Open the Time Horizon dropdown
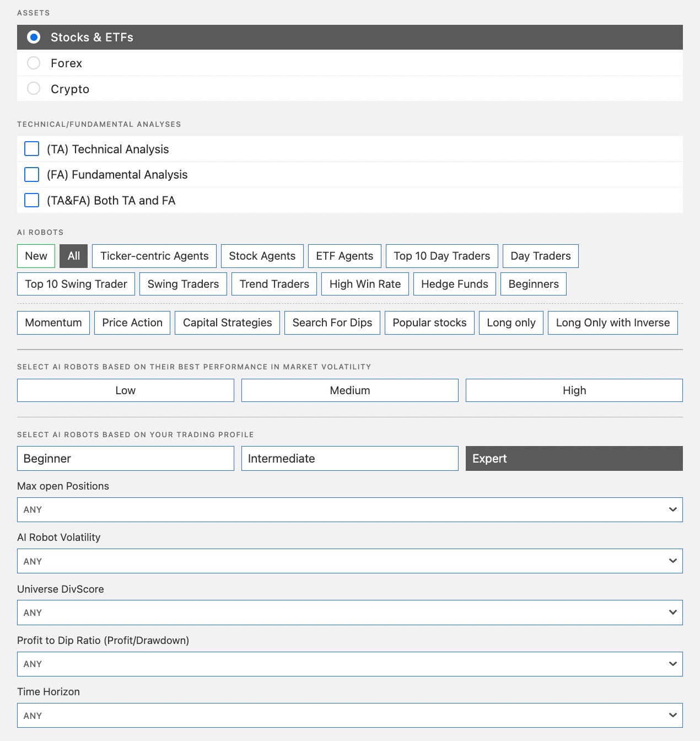 349,715
